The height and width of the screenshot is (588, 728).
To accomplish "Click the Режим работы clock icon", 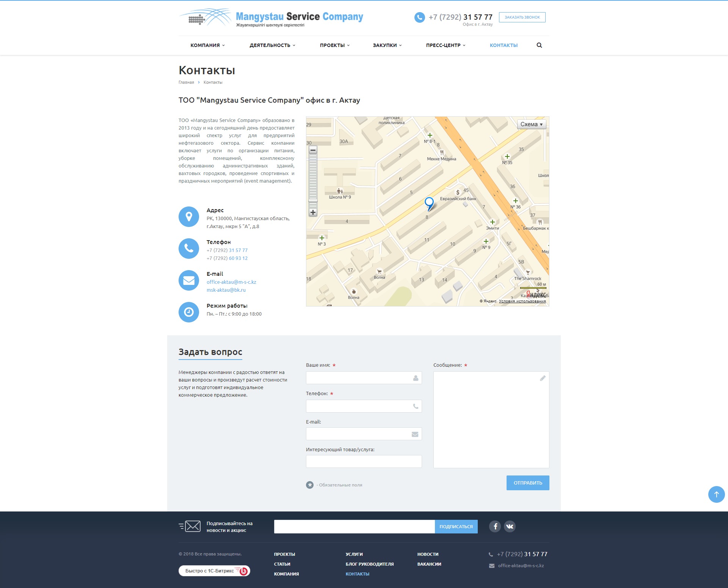I will pos(189,312).
